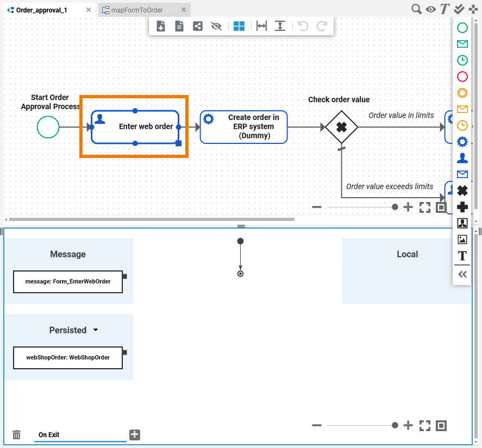Viewport: 482px width, 448px height.
Task: Click the panel splitter handle between editors
Action: [241, 226]
